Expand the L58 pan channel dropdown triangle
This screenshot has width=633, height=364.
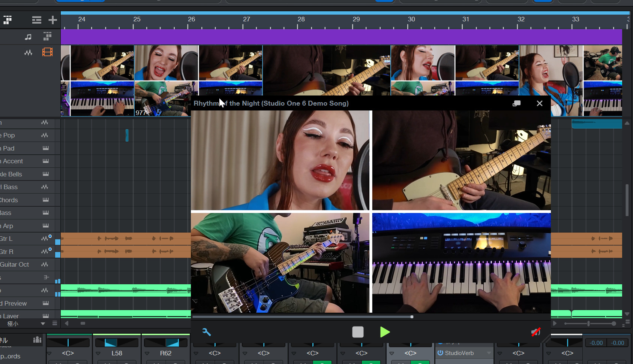pyautogui.click(x=98, y=353)
